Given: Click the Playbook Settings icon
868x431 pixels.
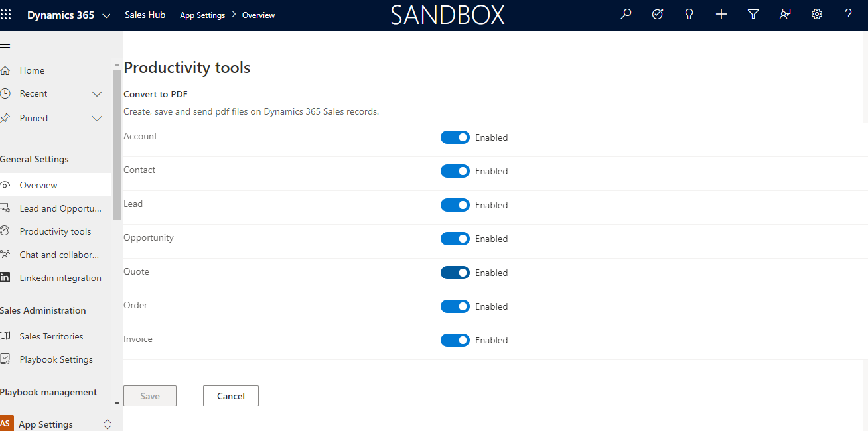Looking at the screenshot, I should tap(5, 359).
